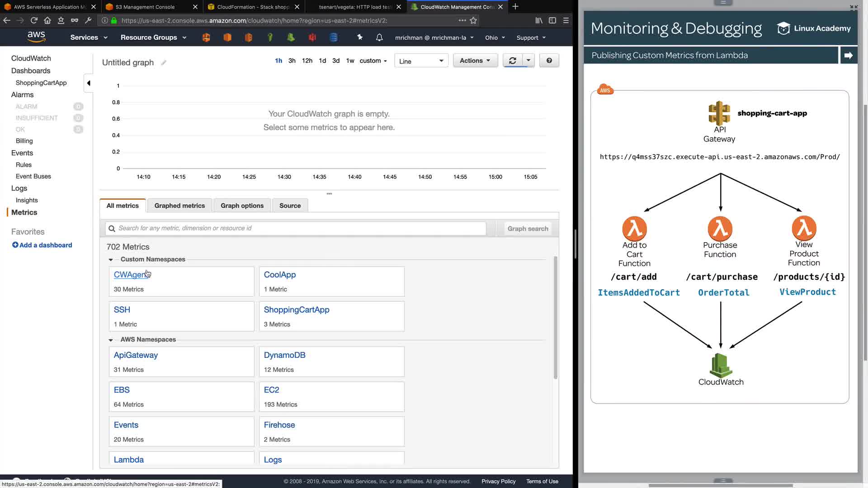The height and width of the screenshot is (488, 868).
Task: Open the Graph options tab
Action: click(242, 206)
